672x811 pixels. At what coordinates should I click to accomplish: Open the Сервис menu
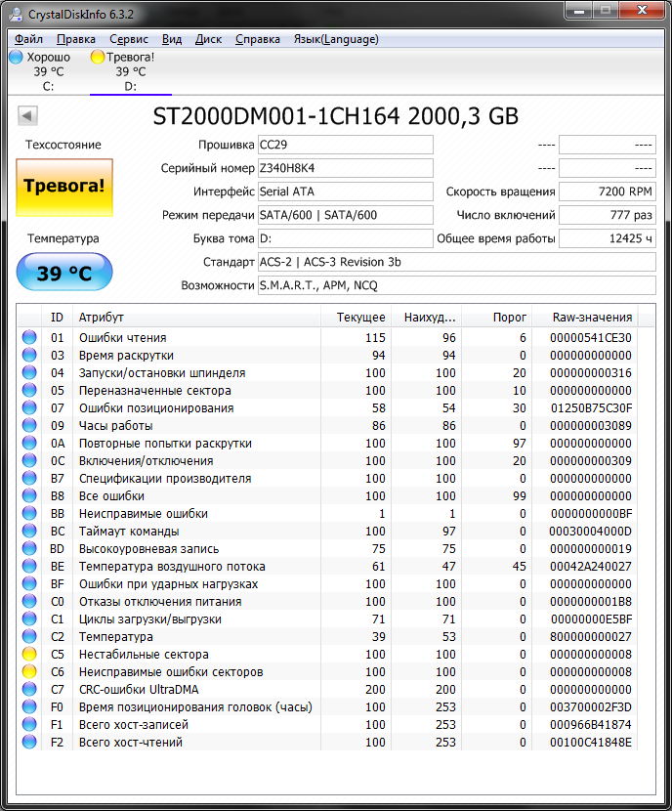pos(129,39)
